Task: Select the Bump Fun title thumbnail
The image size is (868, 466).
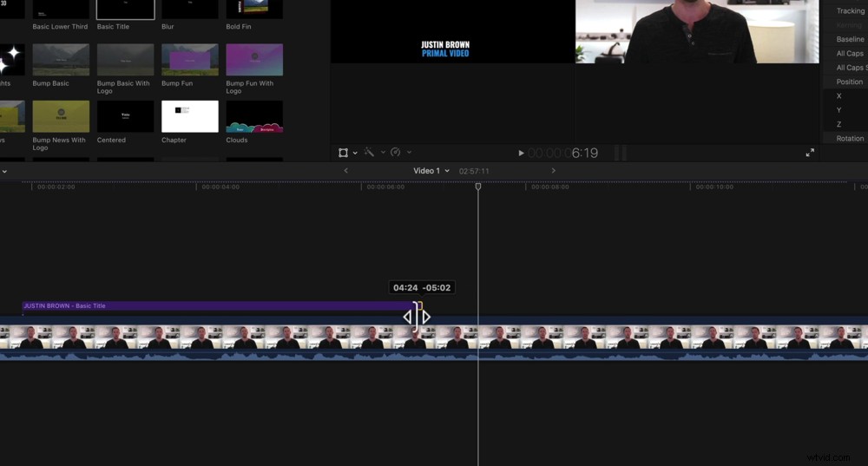Action: (x=190, y=59)
